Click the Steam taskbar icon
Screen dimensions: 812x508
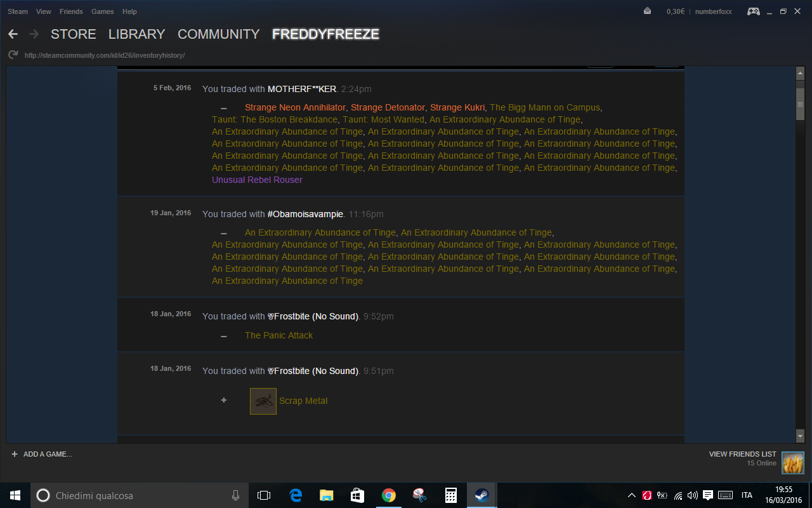point(481,495)
